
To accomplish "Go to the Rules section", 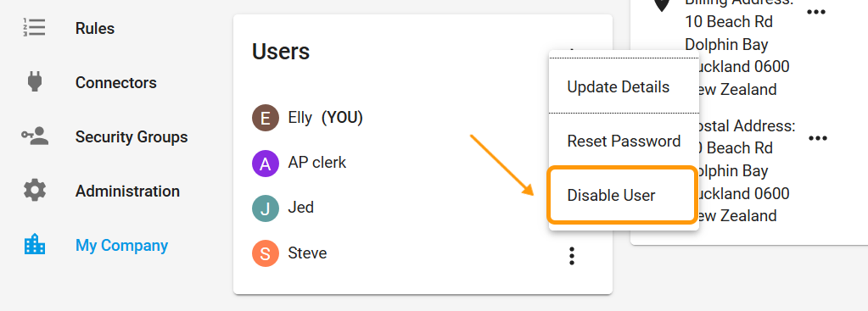I will click(95, 28).
